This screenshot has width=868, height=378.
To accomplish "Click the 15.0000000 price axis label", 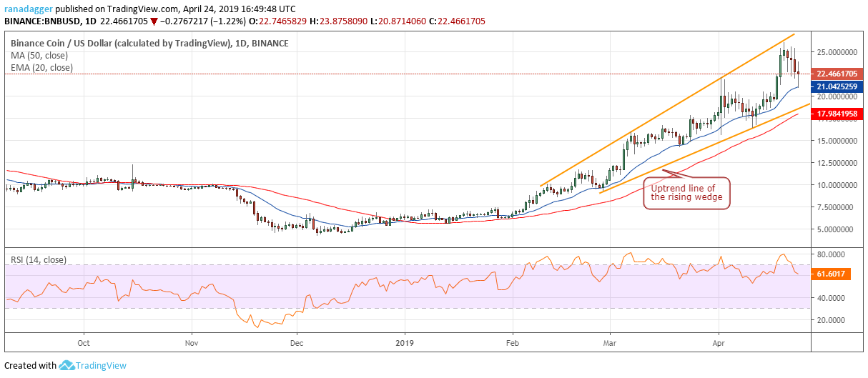I will click(x=839, y=141).
